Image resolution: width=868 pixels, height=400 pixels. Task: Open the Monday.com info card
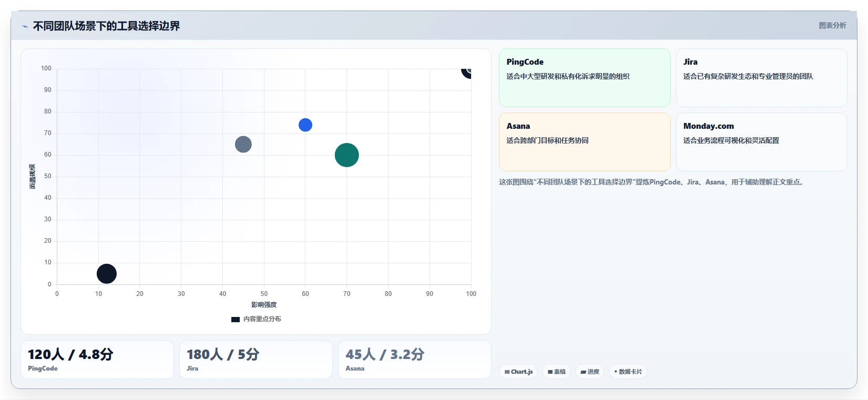tap(761, 142)
